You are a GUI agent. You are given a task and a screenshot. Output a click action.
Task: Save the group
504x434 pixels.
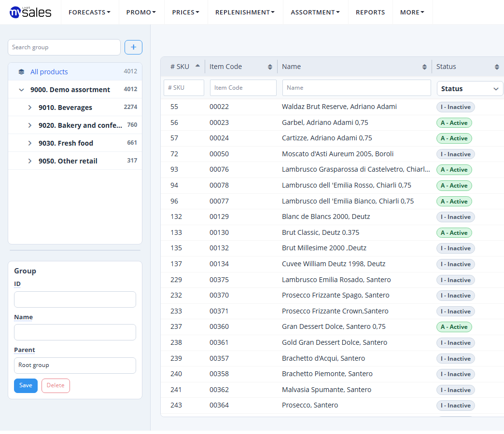tap(26, 385)
